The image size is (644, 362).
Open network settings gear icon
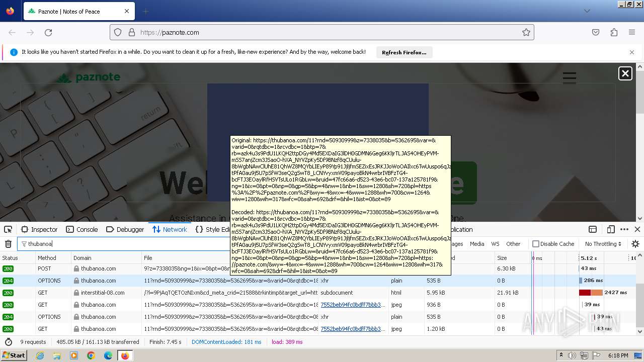point(635,244)
